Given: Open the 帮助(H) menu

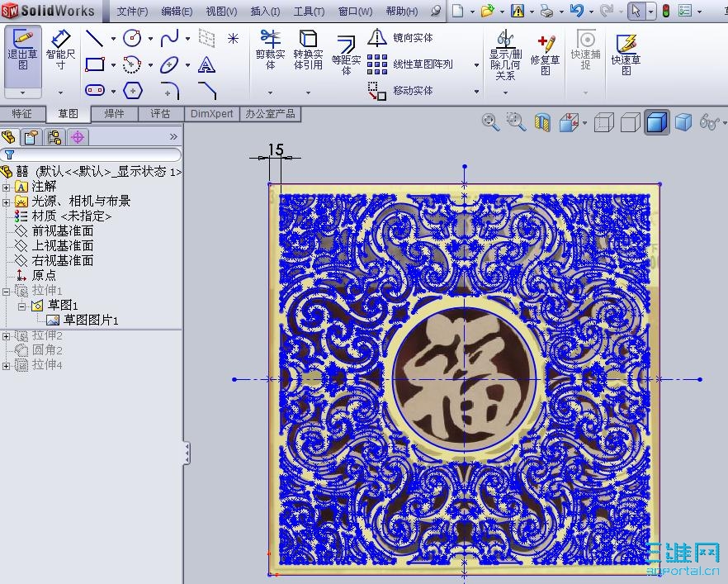Looking at the screenshot, I should [402, 11].
